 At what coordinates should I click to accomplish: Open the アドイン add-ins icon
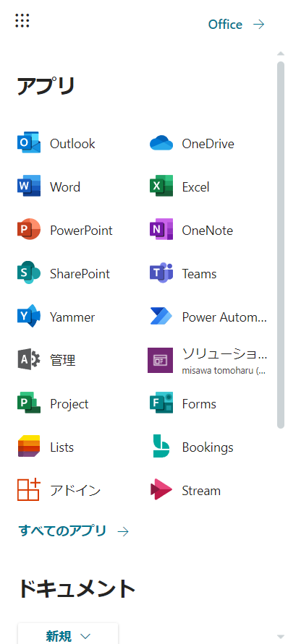click(x=29, y=490)
